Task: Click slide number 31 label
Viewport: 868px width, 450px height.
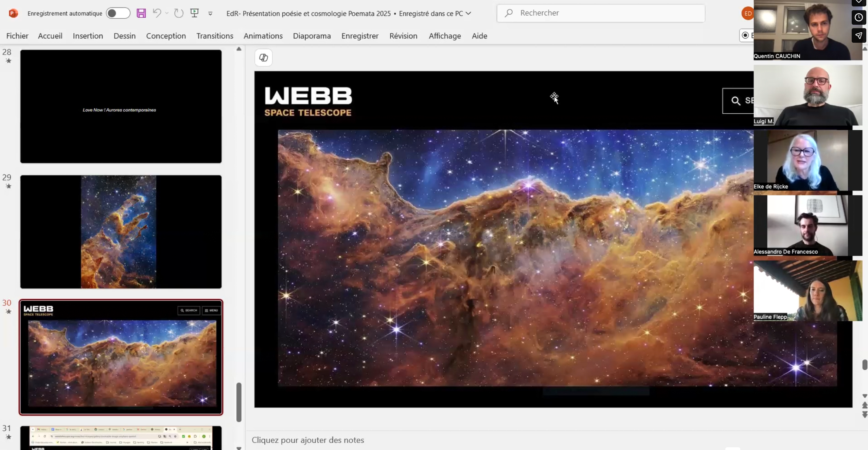Action: coord(7,428)
